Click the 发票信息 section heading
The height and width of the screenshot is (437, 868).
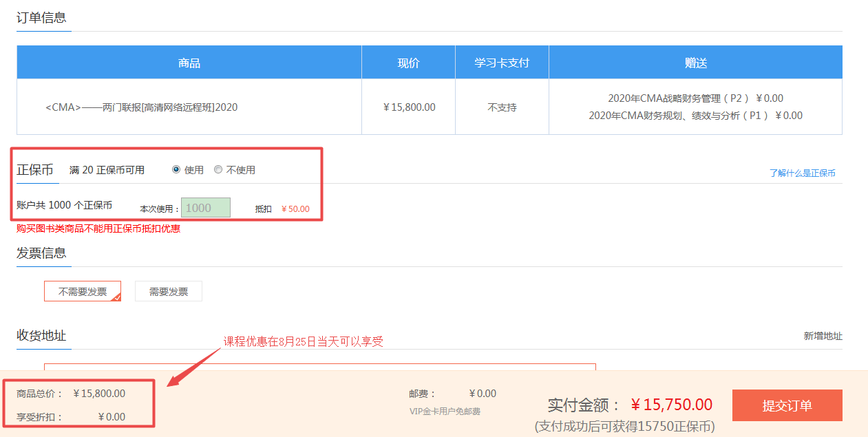point(41,253)
